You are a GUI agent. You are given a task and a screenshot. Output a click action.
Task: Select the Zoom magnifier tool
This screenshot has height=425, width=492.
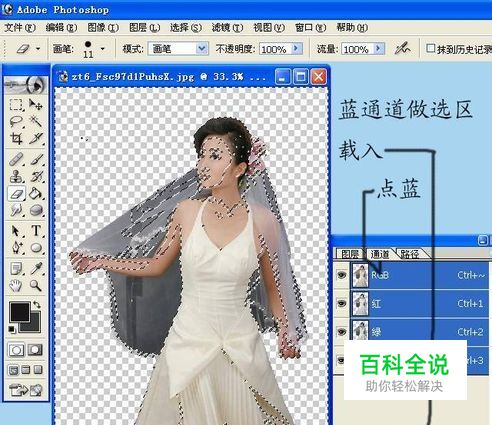coord(36,285)
